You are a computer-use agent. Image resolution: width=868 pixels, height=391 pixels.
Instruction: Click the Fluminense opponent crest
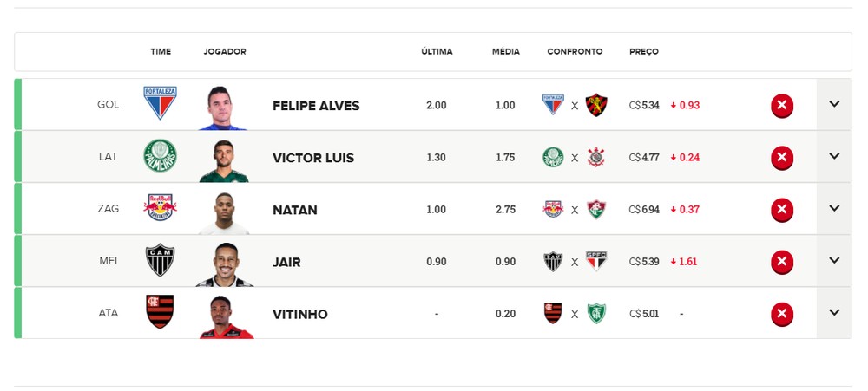[x=596, y=209]
